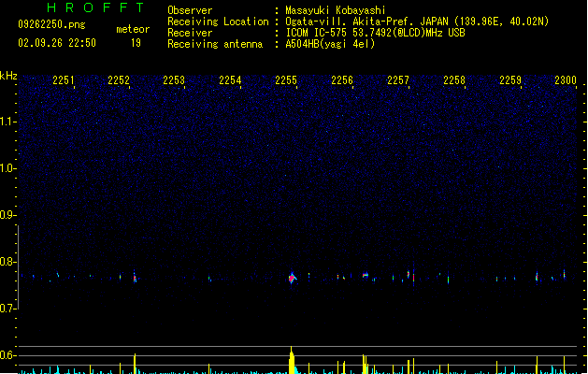Click the kHz axis unit label
Viewport: 588px width, 374px height.
(x=8, y=76)
